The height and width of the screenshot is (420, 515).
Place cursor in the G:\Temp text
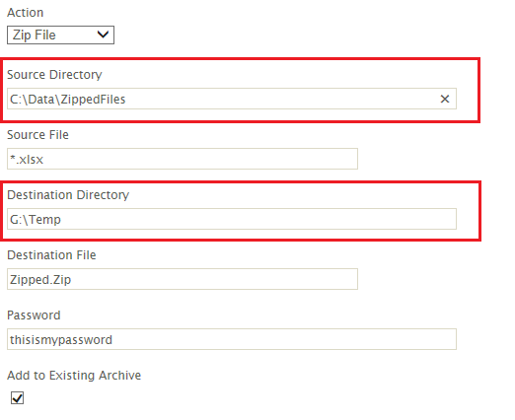tap(36, 219)
